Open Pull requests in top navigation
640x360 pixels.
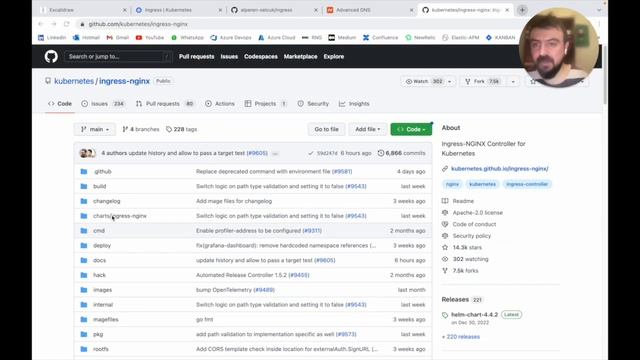(x=196, y=56)
